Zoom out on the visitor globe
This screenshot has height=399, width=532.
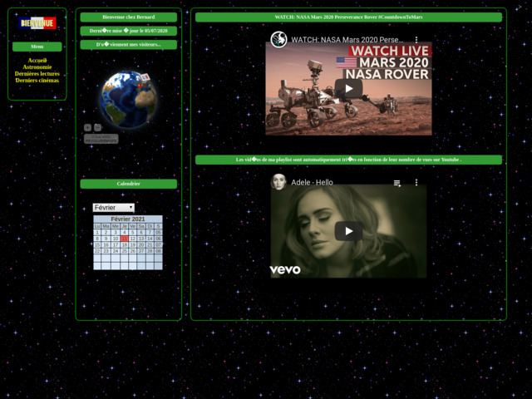point(97,127)
